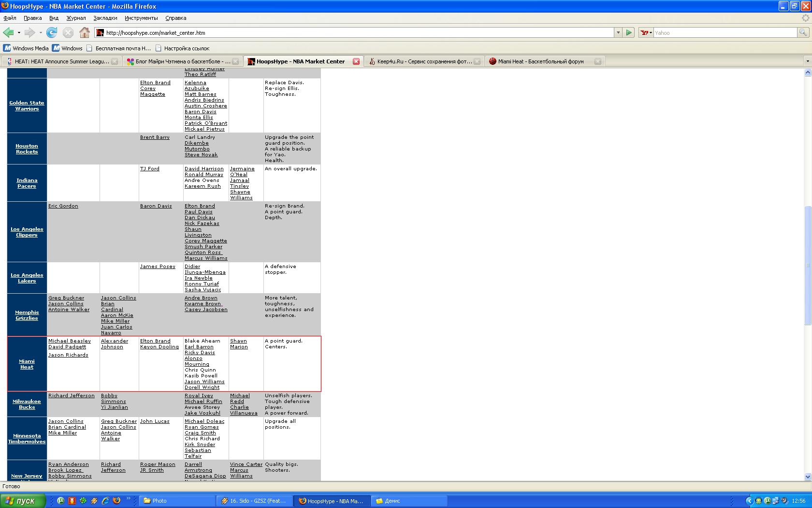The image size is (812, 508).
Task: Open the Настройка ссылок bookmark
Action: pyautogui.click(x=182, y=48)
